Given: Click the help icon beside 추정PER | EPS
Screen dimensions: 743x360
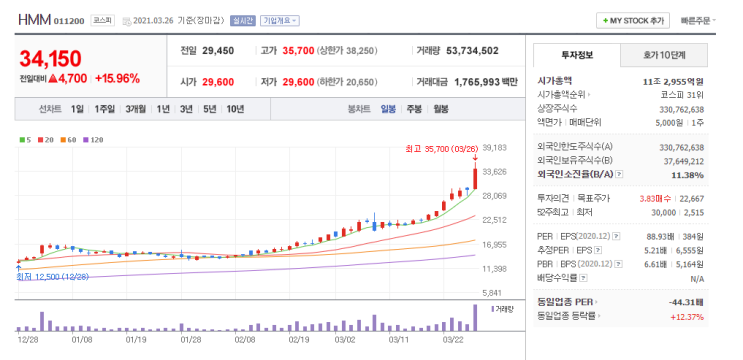Looking at the screenshot, I should coord(598,250).
